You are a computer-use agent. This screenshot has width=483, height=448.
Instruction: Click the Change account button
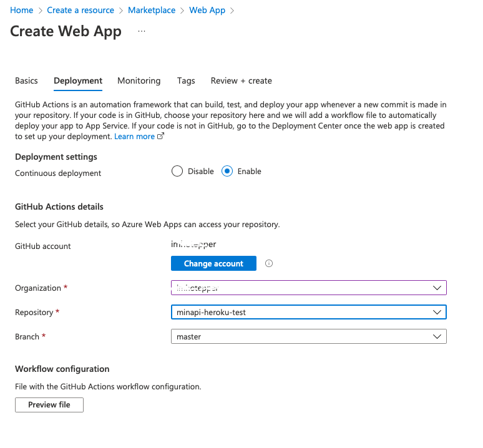click(213, 263)
